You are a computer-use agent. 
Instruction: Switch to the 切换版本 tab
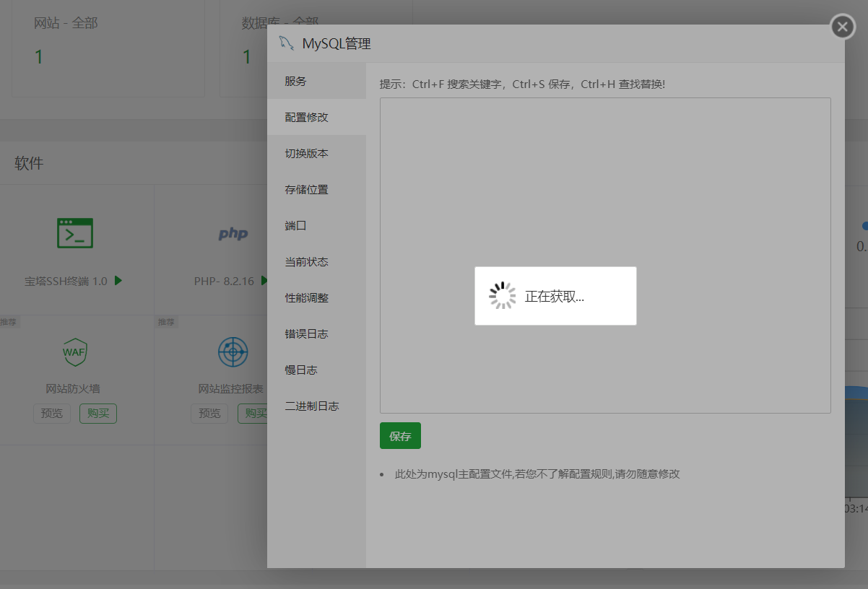[316, 154]
